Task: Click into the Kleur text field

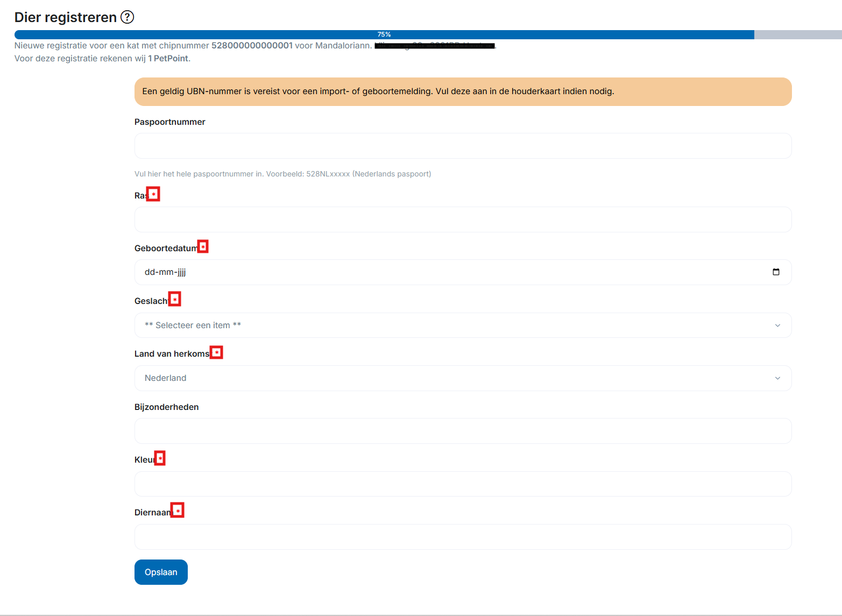Action: pyautogui.click(x=462, y=484)
